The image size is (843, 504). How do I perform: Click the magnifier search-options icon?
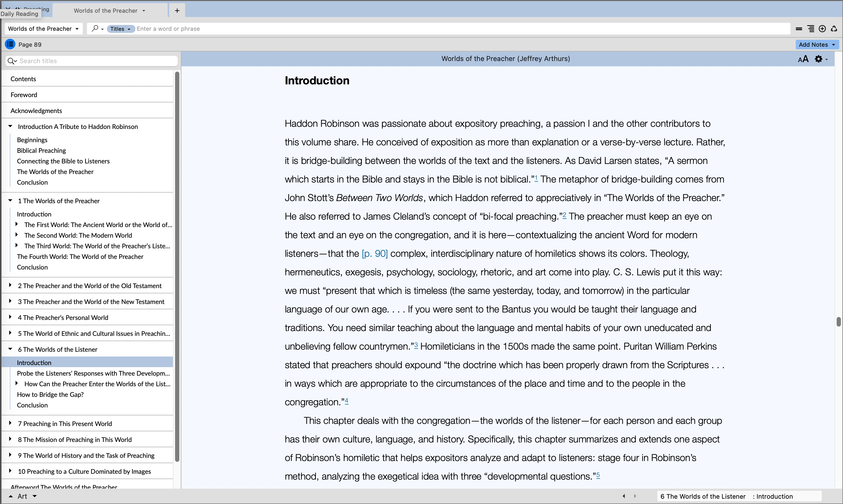coord(97,29)
